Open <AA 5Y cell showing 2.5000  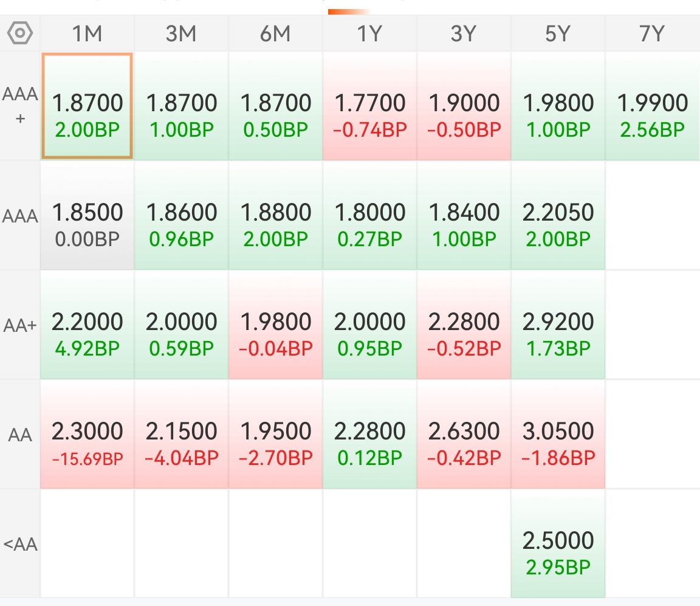pyautogui.click(x=558, y=544)
